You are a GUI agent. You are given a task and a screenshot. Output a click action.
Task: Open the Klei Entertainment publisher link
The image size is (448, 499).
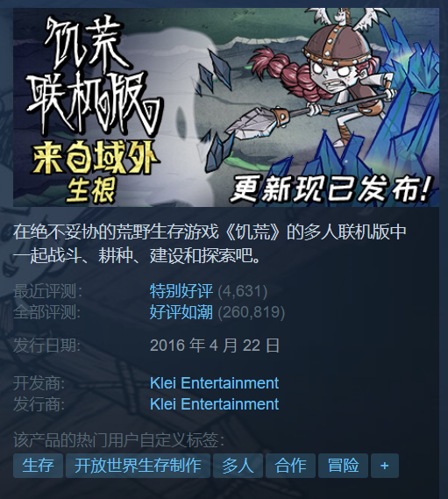214,404
